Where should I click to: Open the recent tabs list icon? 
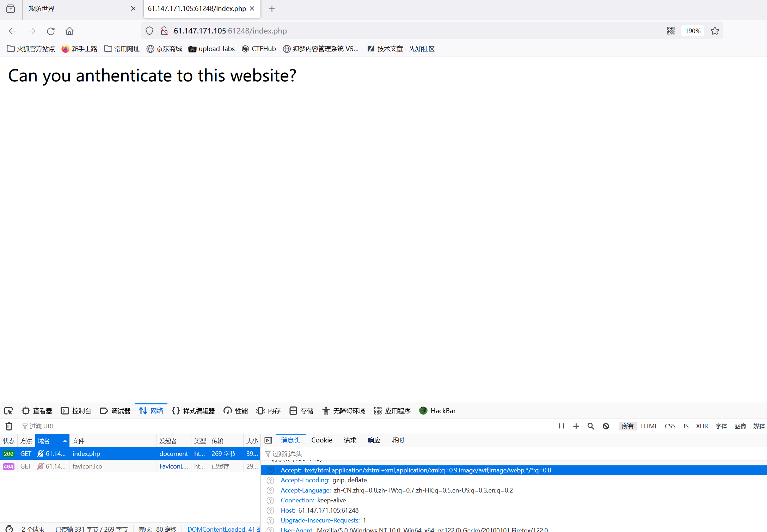pyautogui.click(x=11, y=8)
